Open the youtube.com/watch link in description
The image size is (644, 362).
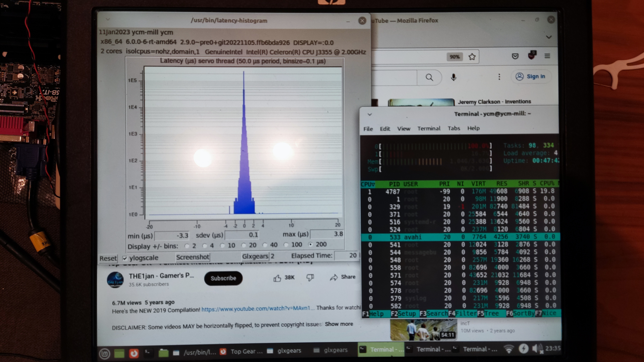pos(258,309)
